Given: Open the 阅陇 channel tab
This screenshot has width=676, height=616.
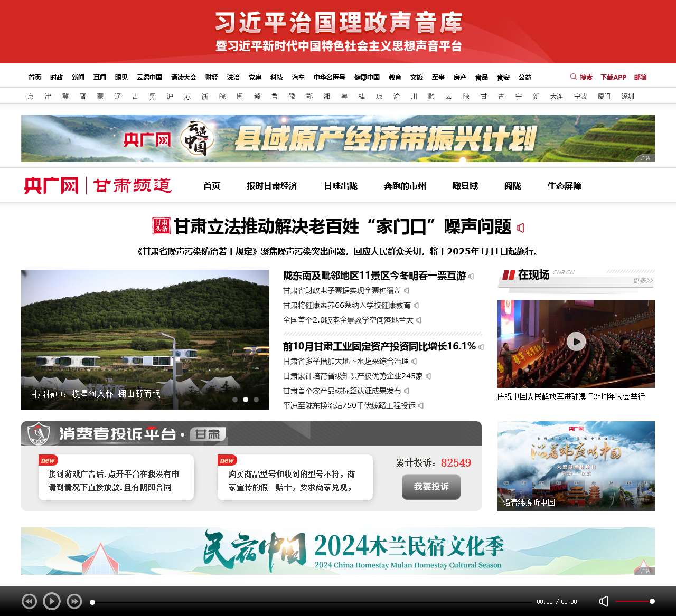Looking at the screenshot, I should click(513, 186).
